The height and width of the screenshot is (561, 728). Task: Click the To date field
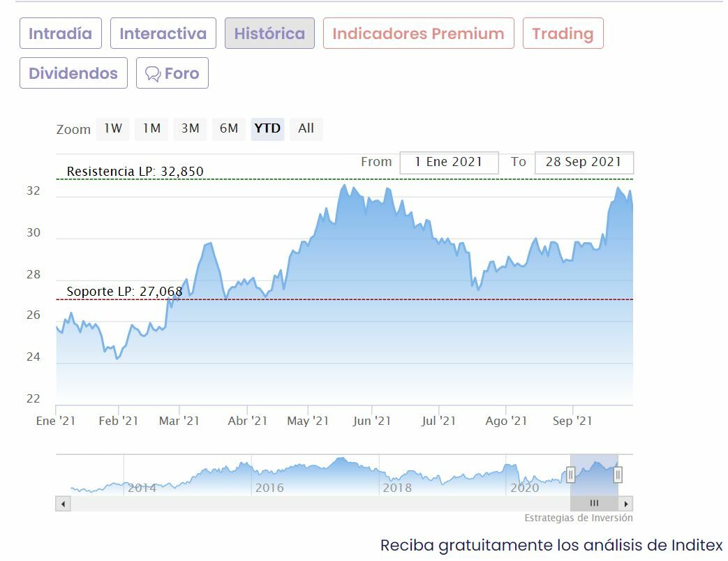click(584, 163)
